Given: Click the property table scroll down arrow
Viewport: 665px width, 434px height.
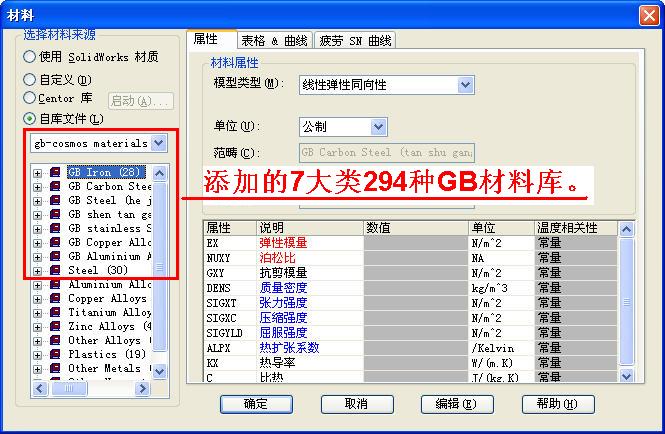Looking at the screenshot, I should (626, 375).
